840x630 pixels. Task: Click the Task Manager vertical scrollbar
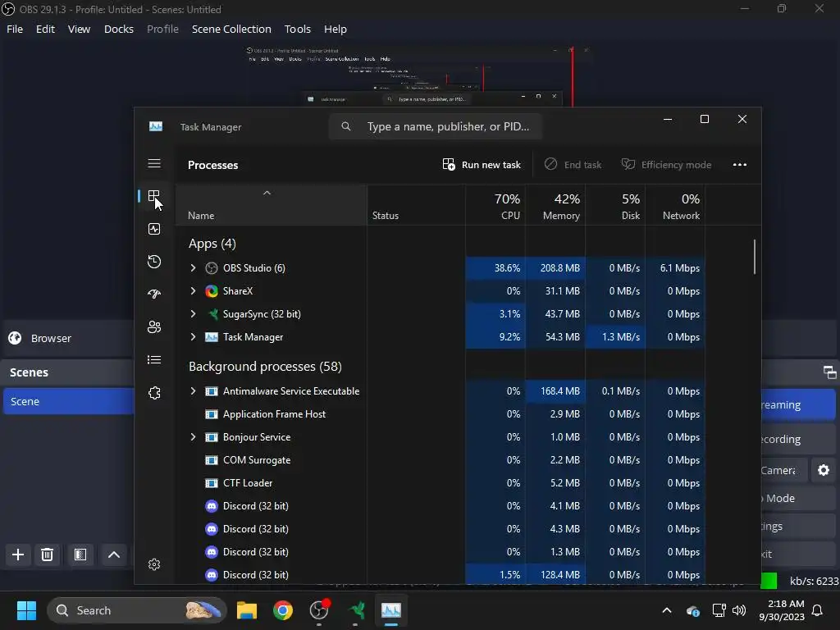[755, 257]
